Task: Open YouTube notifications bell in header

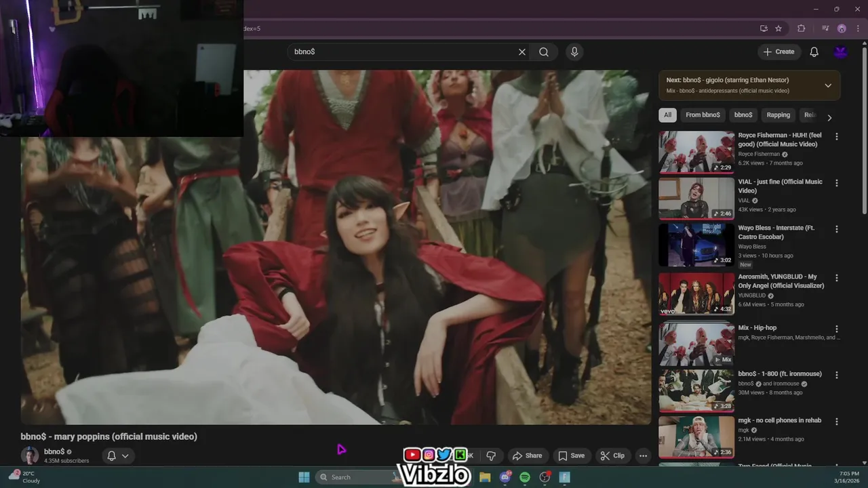Action: point(814,52)
